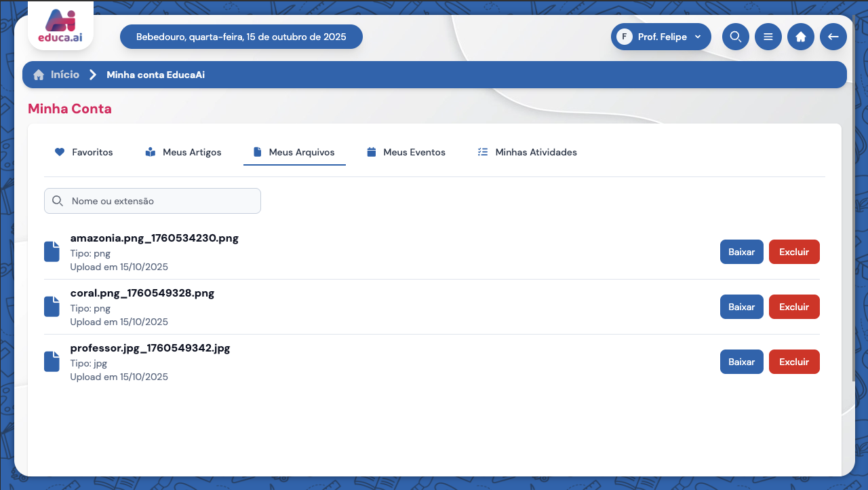Screen dimensions: 868x490
Task: Open search via magnifier icon in header
Action: [x=735, y=37]
